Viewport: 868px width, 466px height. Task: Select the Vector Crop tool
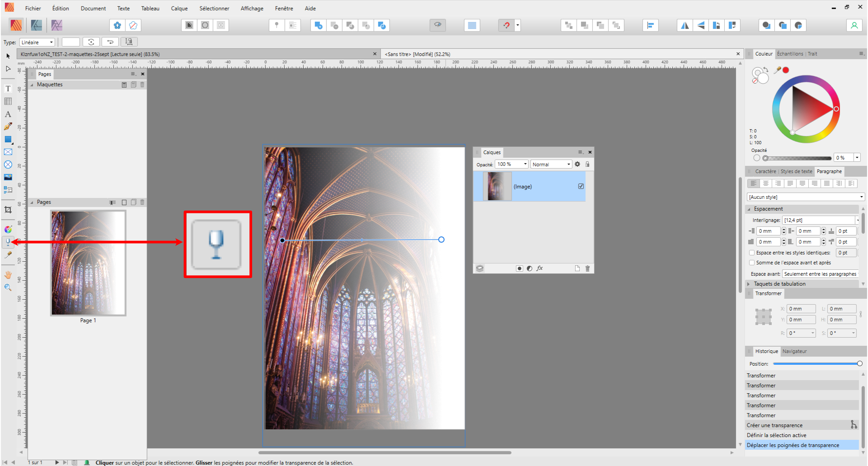click(8, 210)
